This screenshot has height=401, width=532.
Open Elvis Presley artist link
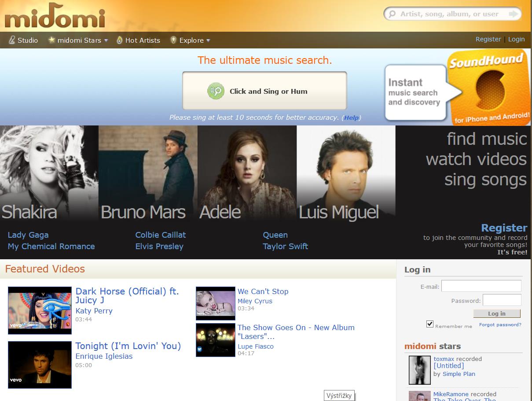pyautogui.click(x=159, y=246)
